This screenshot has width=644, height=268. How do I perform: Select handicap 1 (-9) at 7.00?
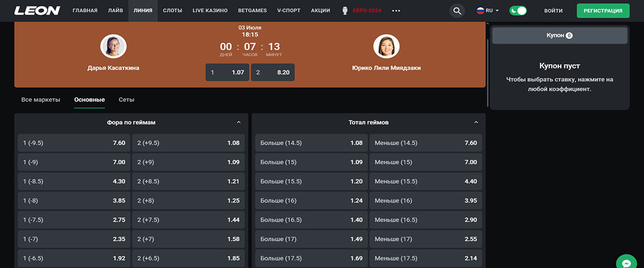click(74, 162)
